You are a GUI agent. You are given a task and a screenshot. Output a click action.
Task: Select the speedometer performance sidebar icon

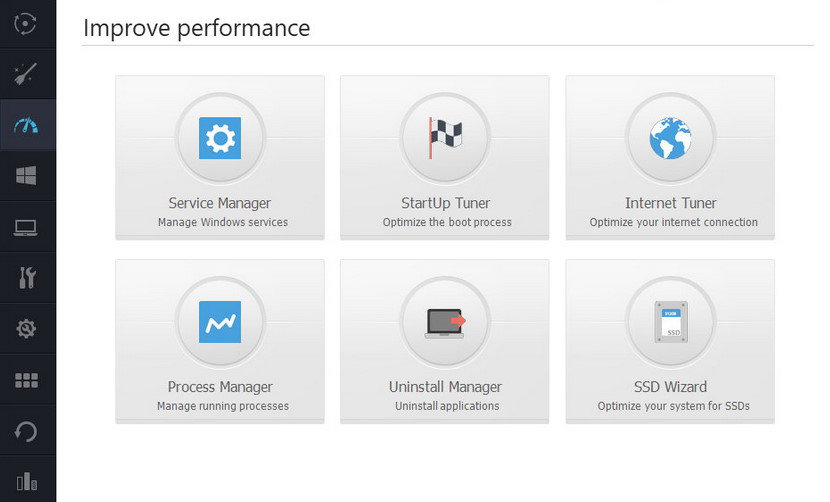coord(26,126)
